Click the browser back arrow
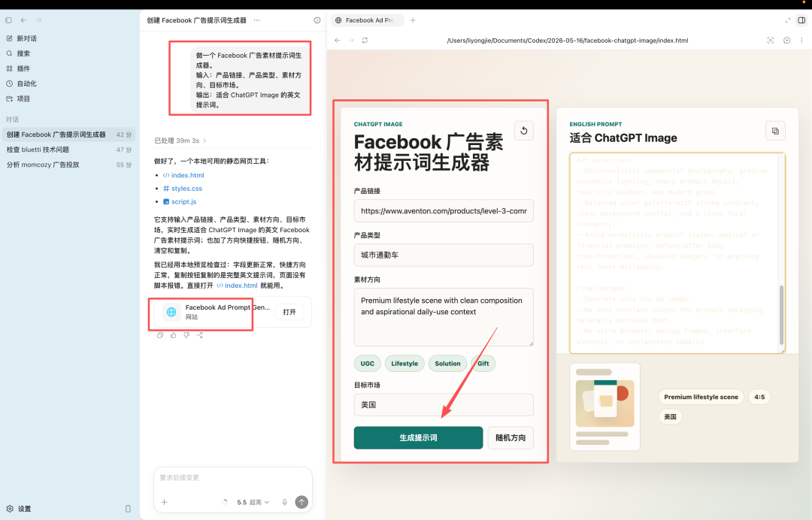Viewport: 812px width, 520px height. 337,41
